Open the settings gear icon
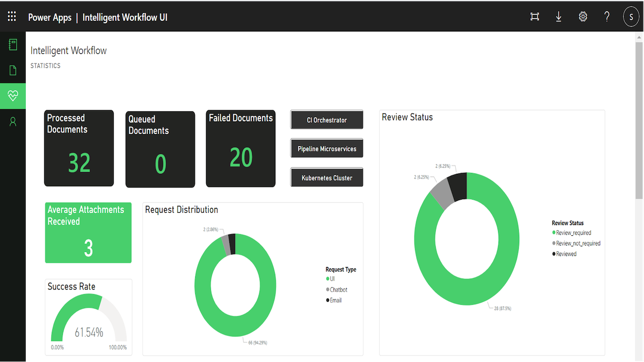644x362 pixels. point(583,17)
